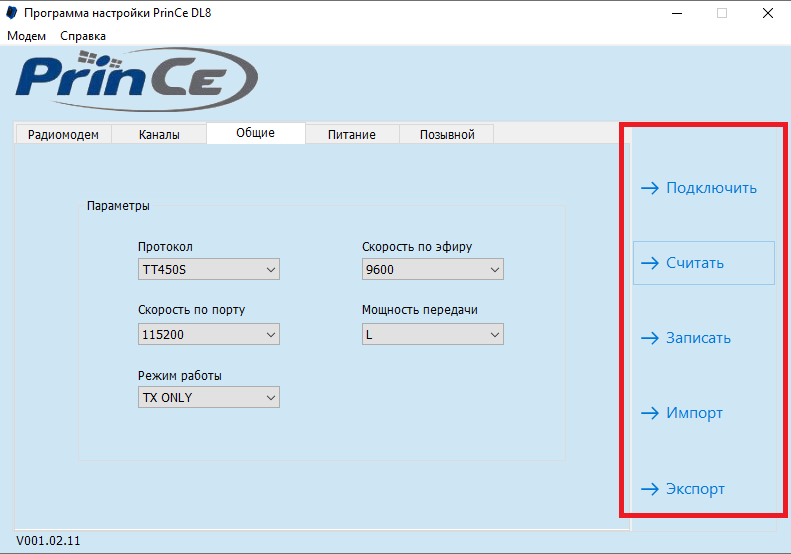
Task: Click the Считать button
Action: pyautogui.click(x=704, y=263)
